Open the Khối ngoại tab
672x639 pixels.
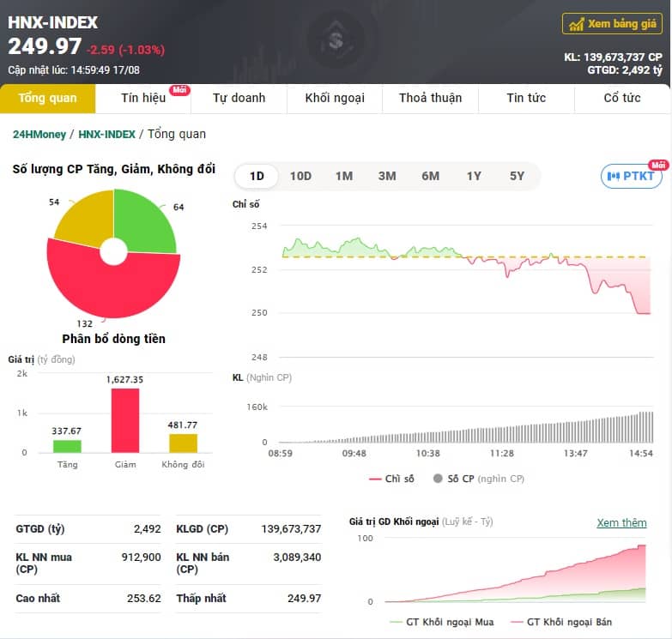tap(335, 98)
